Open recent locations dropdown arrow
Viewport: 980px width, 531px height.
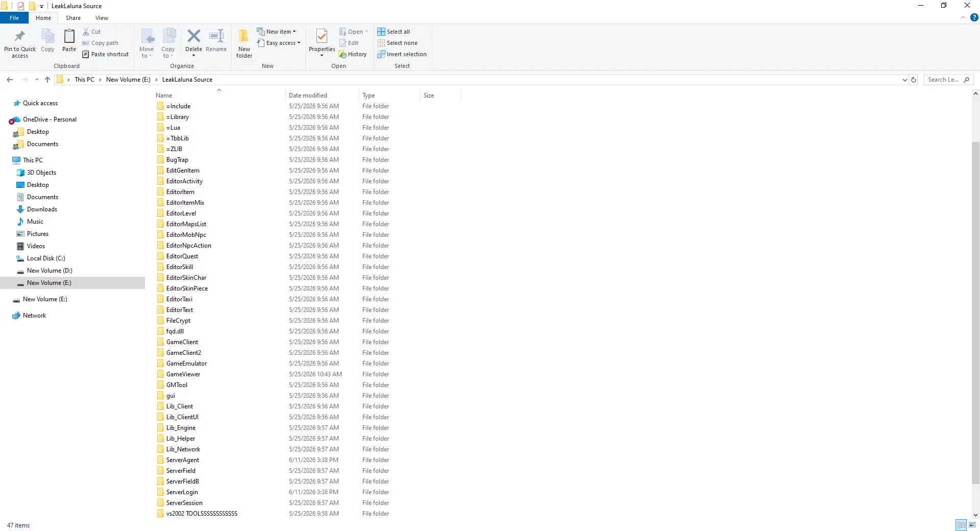tap(37, 80)
